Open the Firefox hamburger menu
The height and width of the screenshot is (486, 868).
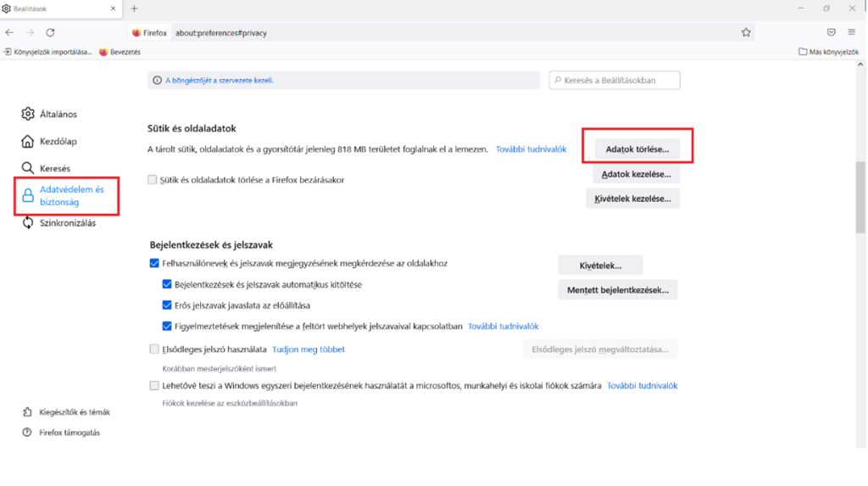coord(851,32)
